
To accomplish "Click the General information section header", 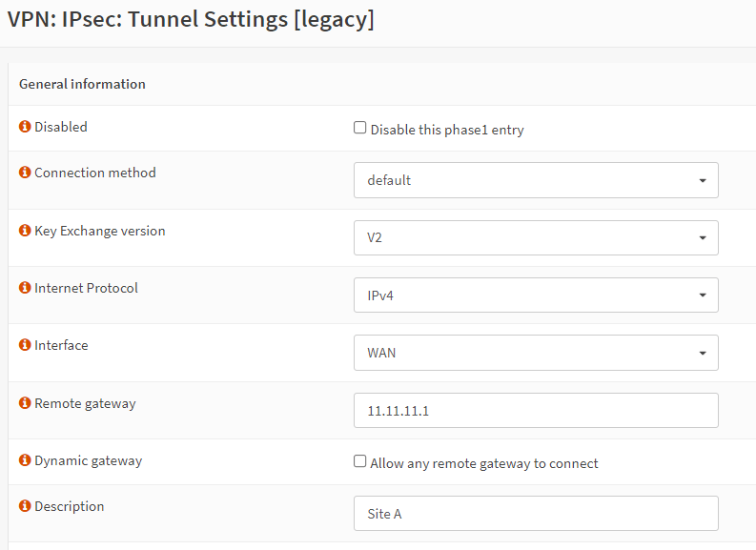I will 82,84.
